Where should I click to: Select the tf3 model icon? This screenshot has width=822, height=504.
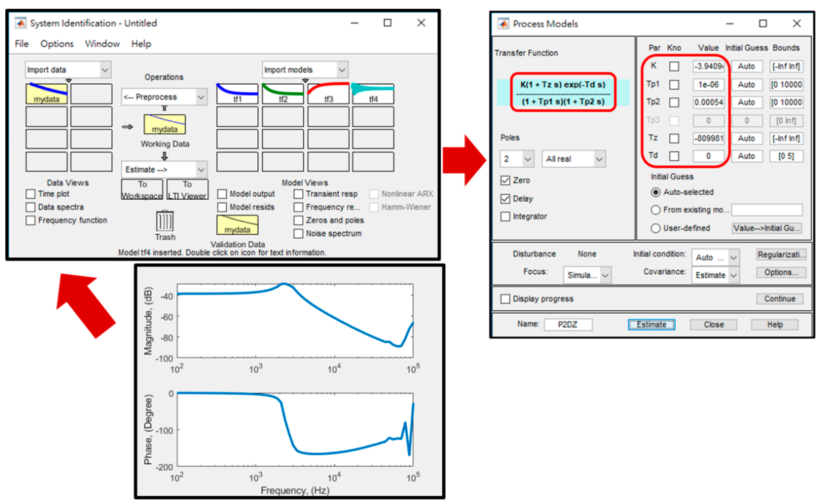coord(328,94)
